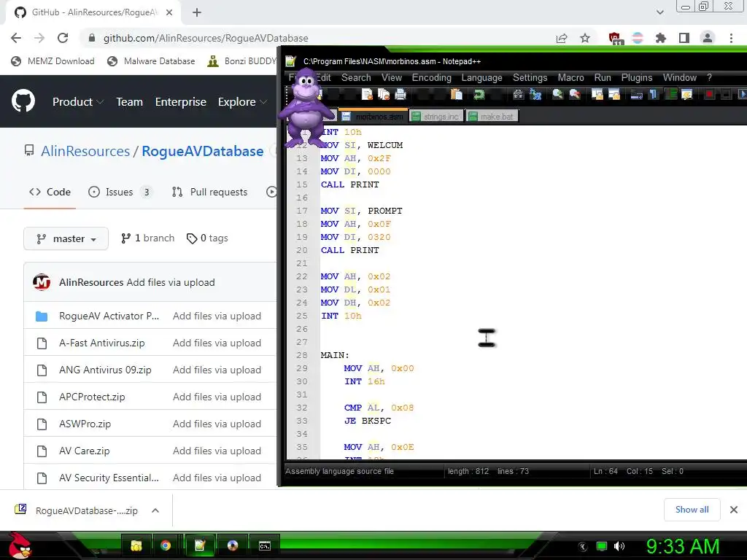Toggle Synchronize Vertical Scrolling icon
747x560 pixels.
pyautogui.click(x=597, y=94)
